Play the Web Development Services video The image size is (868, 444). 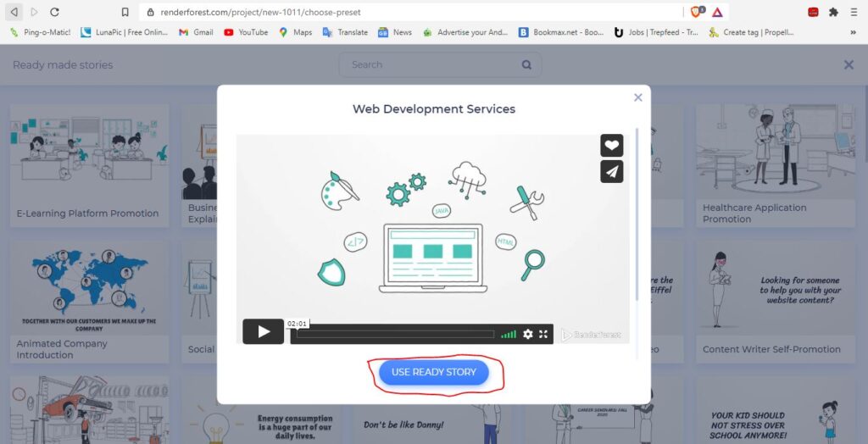264,331
